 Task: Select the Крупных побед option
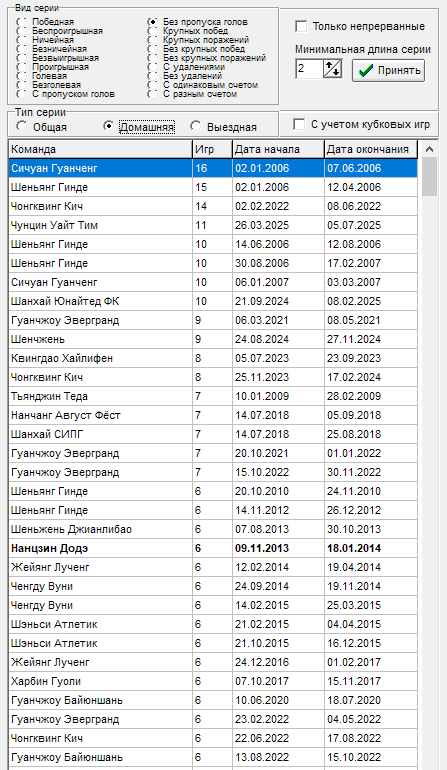(153, 31)
